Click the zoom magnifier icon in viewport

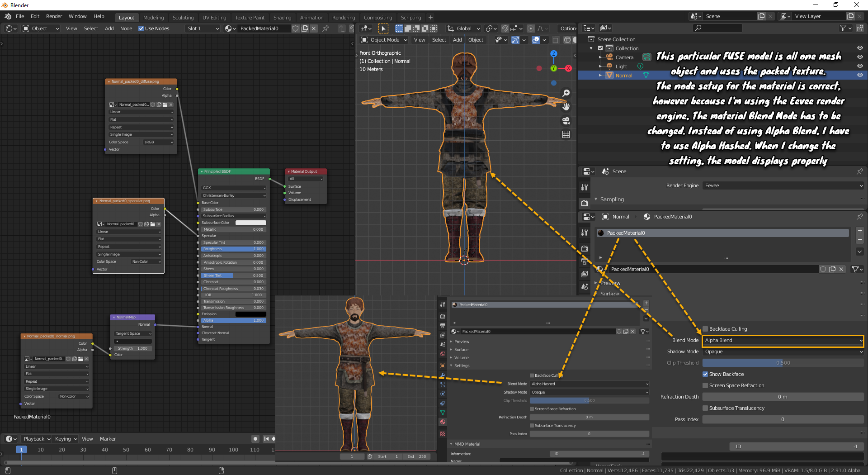(x=566, y=93)
